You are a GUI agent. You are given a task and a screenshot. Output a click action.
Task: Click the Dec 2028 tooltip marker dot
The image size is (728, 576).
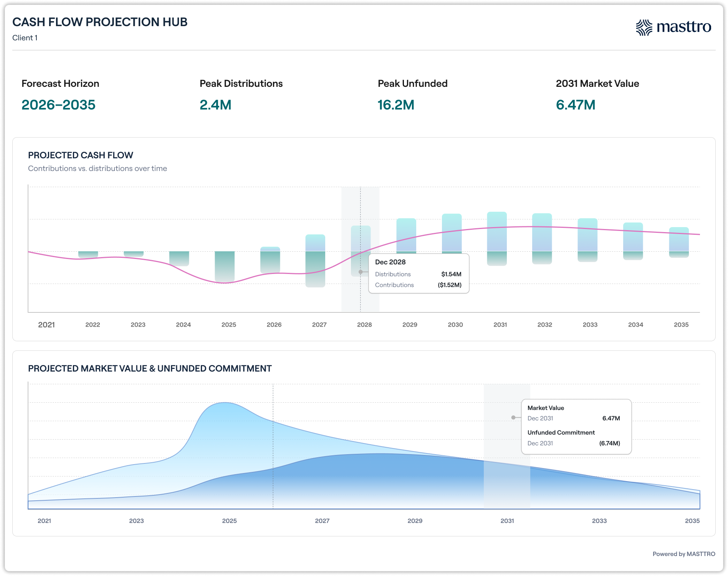[x=361, y=272]
